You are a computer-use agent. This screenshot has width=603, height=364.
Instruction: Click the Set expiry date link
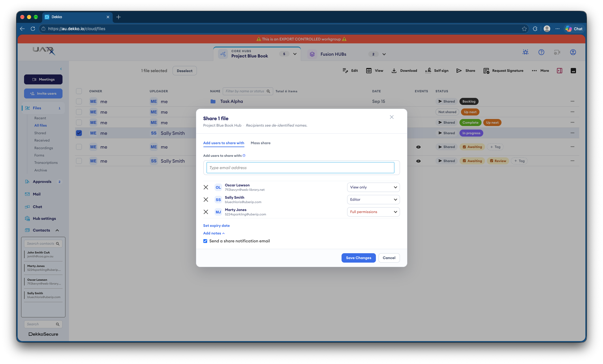[x=217, y=226]
